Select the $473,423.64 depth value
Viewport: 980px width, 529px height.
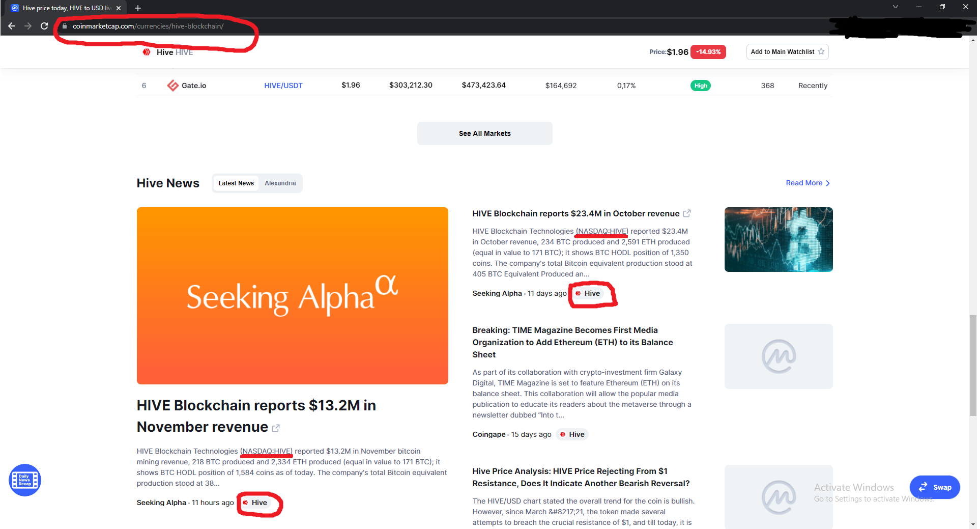tap(483, 85)
